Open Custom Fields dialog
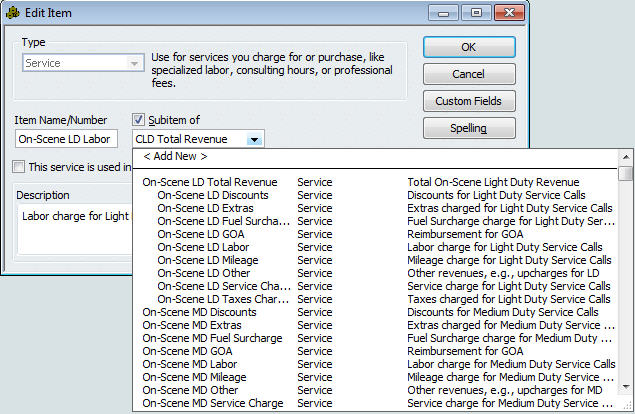 (x=468, y=101)
